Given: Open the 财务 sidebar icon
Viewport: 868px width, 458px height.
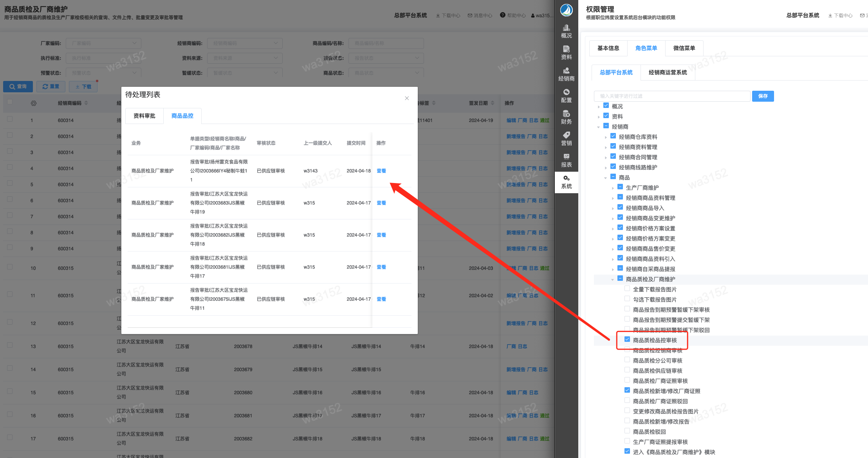Looking at the screenshot, I should (566, 117).
